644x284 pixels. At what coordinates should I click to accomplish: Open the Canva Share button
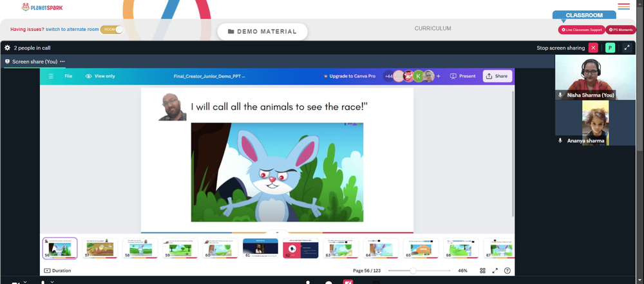tap(497, 76)
